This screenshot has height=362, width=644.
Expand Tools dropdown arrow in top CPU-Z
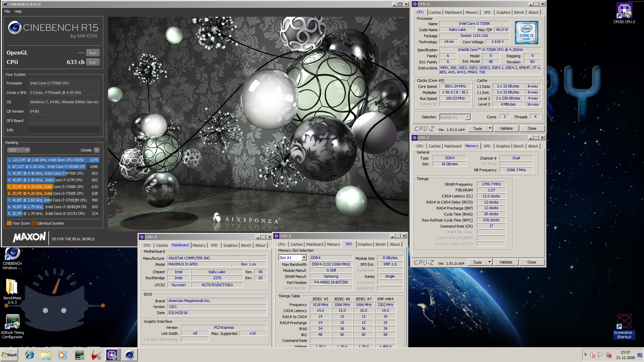(x=490, y=129)
